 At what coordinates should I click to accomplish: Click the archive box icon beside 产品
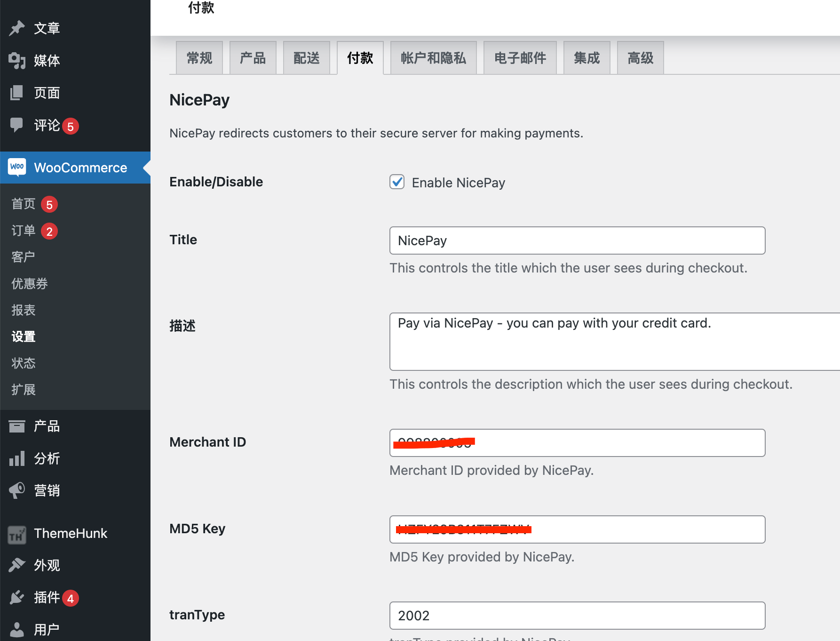click(x=17, y=426)
